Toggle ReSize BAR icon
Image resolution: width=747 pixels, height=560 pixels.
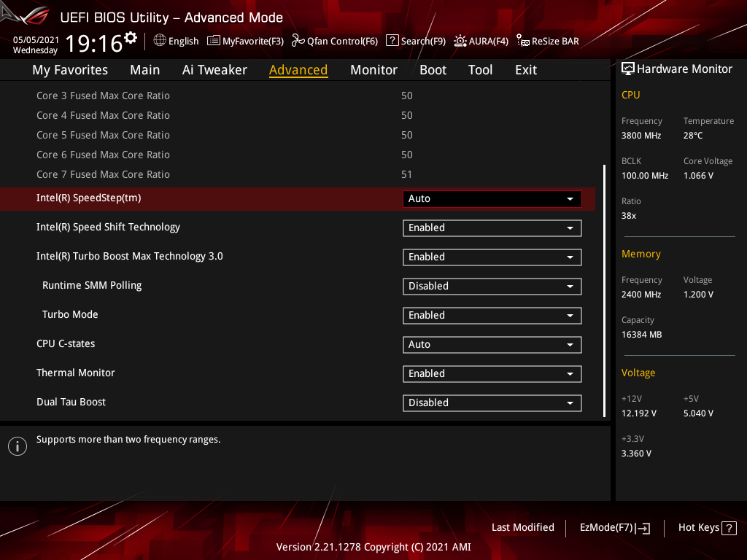(522, 41)
